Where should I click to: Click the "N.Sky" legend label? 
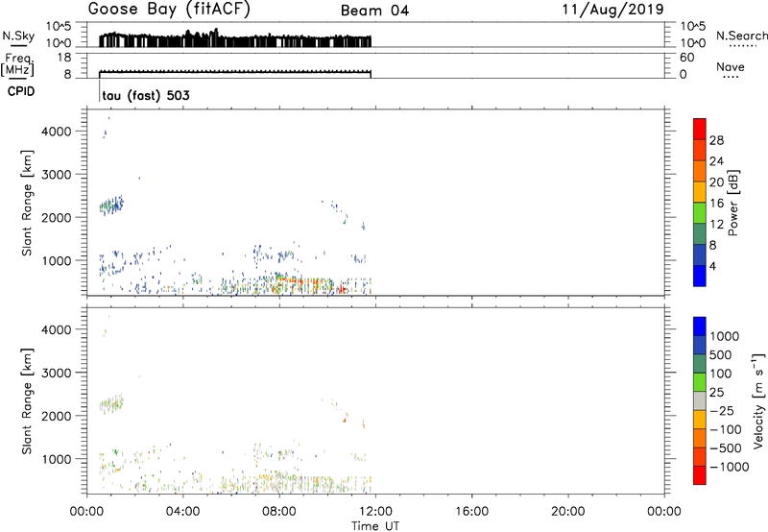[x=18, y=36]
